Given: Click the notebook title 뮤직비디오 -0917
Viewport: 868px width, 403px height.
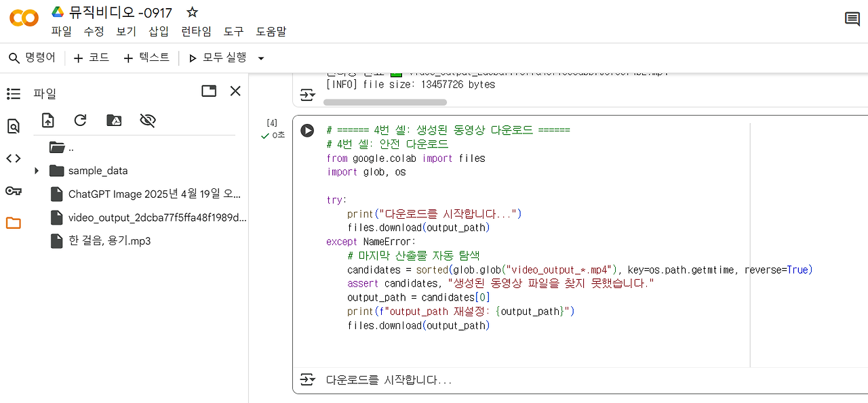Looking at the screenshot, I should tap(121, 12).
